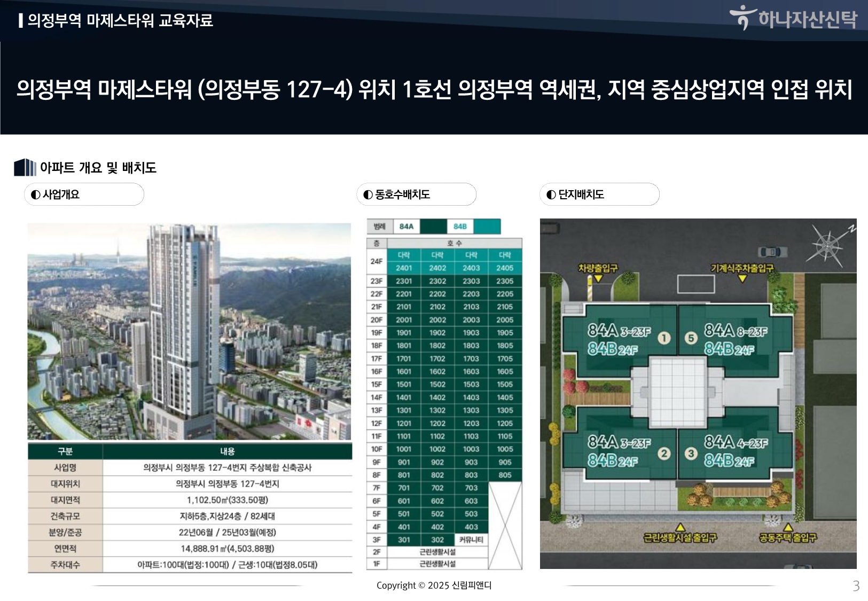Click the crossed-out box in the unit chart
The width and height of the screenshot is (868, 601).
(x=505, y=525)
